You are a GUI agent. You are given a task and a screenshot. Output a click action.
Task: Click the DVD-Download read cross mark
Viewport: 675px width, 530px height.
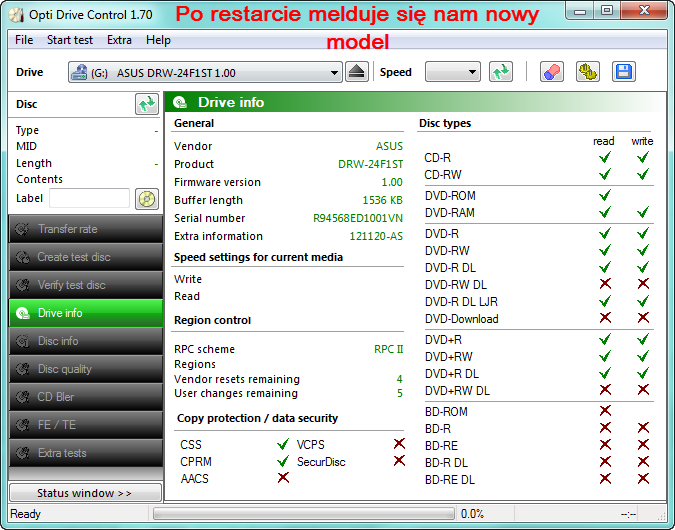click(605, 318)
